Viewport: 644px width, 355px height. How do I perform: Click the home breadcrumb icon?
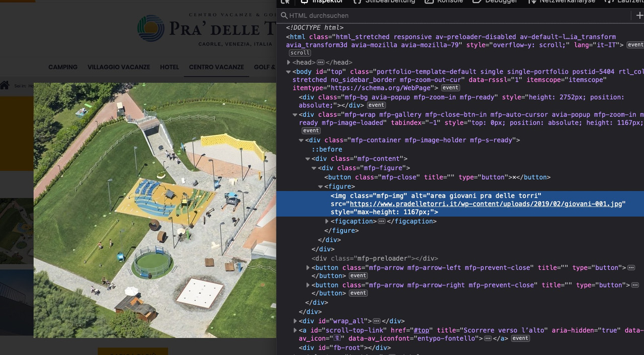[x=5, y=85]
